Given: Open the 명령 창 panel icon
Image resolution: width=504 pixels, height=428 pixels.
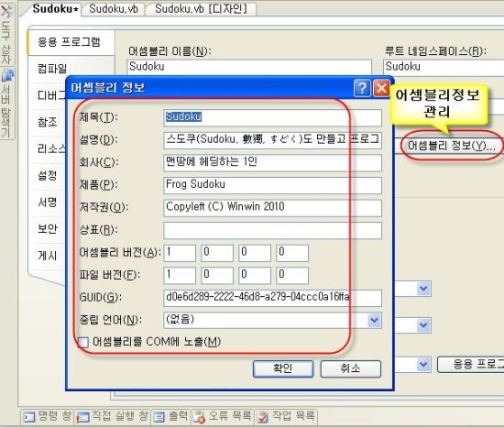Looking at the screenshot, I should (29, 417).
